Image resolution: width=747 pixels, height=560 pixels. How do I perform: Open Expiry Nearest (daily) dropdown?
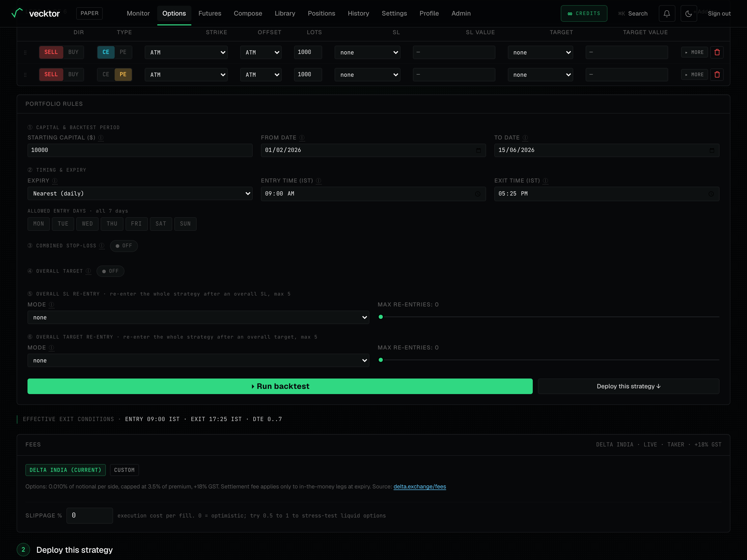[140, 194]
